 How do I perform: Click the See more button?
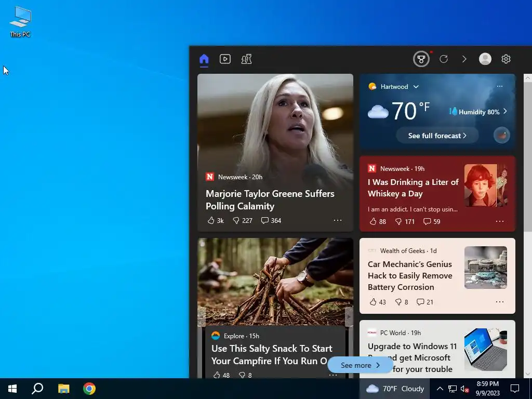coord(360,365)
